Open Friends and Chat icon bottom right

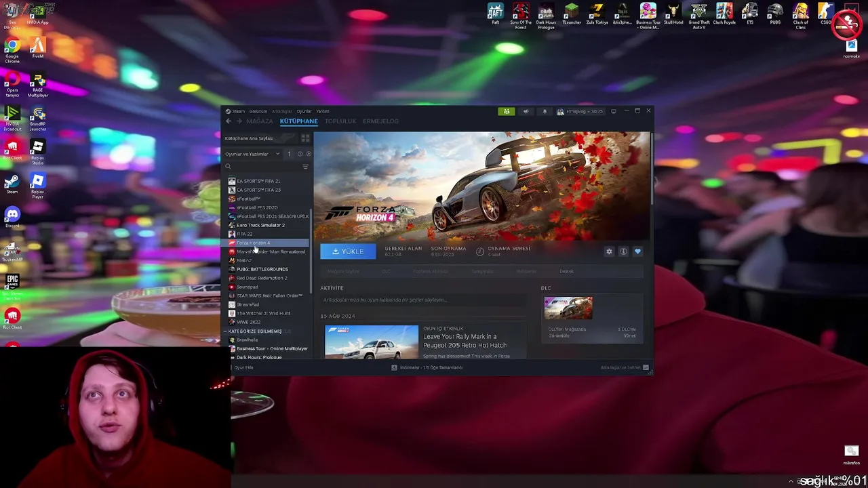[x=646, y=367]
